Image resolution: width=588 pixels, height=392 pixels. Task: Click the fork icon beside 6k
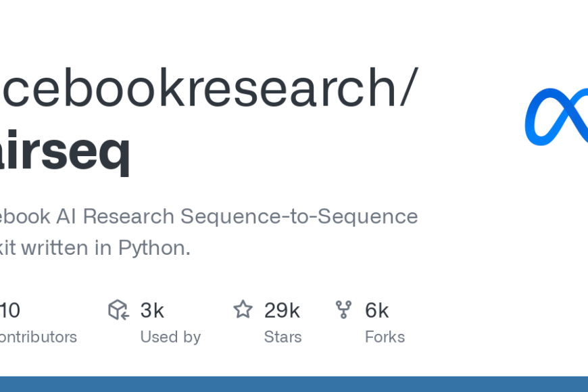click(343, 310)
